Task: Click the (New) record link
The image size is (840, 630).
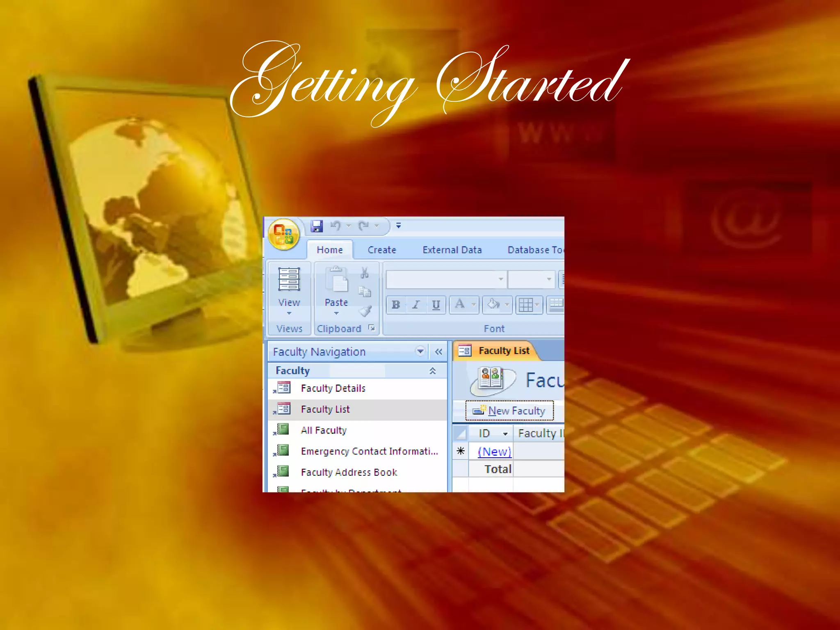Action: [x=495, y=452]
